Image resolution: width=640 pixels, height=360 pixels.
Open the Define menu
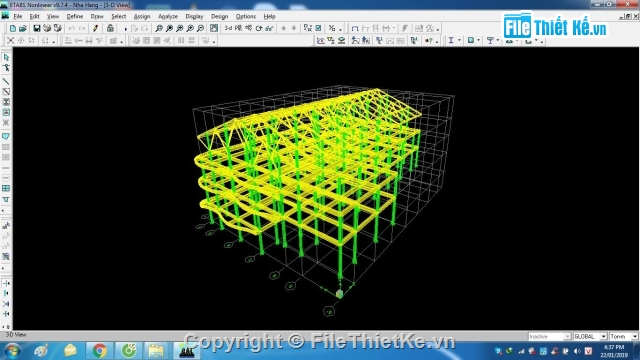[x=75, y=16]
